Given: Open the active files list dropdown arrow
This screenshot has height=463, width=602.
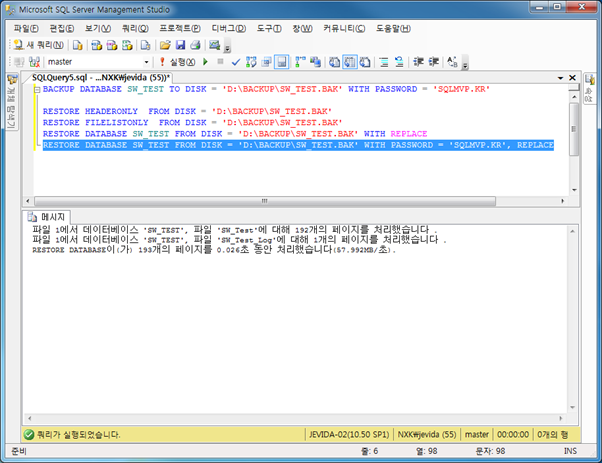Looking at the screenshot, I should 561,78.
